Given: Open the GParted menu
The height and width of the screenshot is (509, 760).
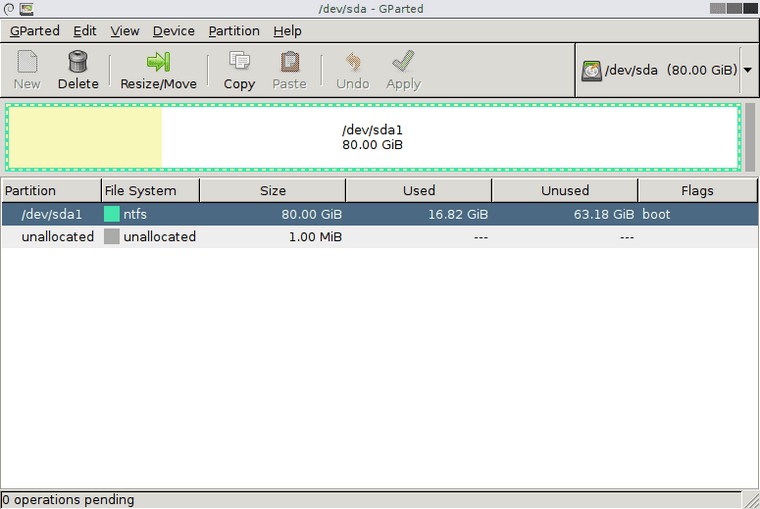Looking at the screenshot, I should [x=34, y=31].
